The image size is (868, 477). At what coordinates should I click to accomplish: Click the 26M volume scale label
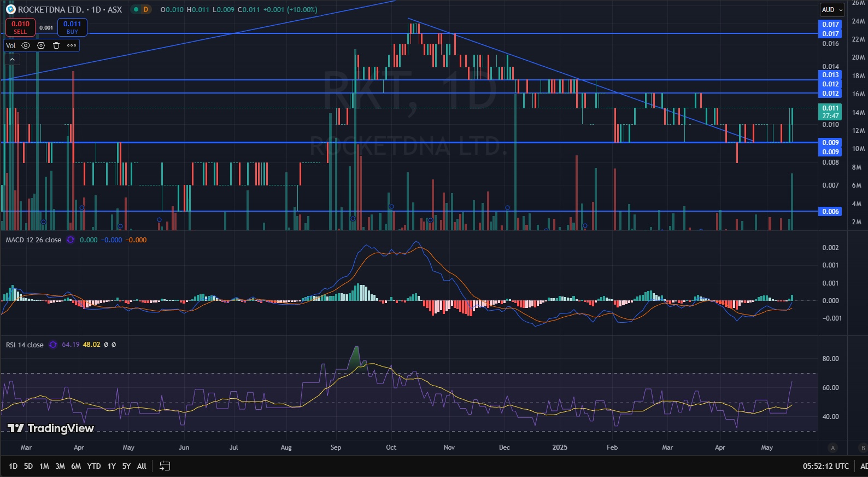(859, 3)
